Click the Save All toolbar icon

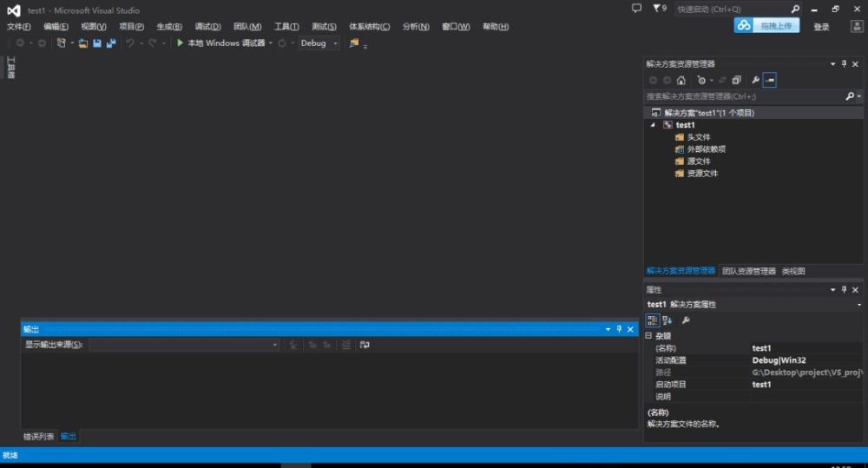(x=111, y=43)
